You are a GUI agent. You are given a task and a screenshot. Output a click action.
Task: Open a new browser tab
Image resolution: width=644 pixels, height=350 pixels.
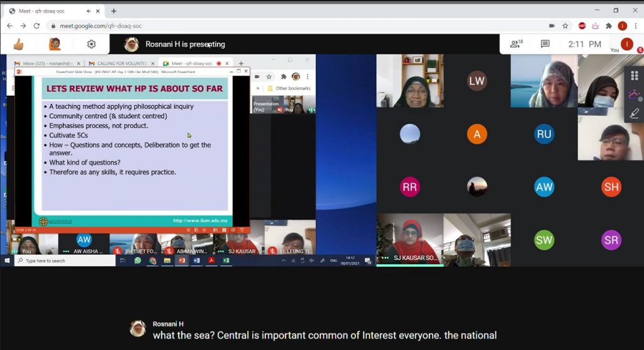coord(114,11)
